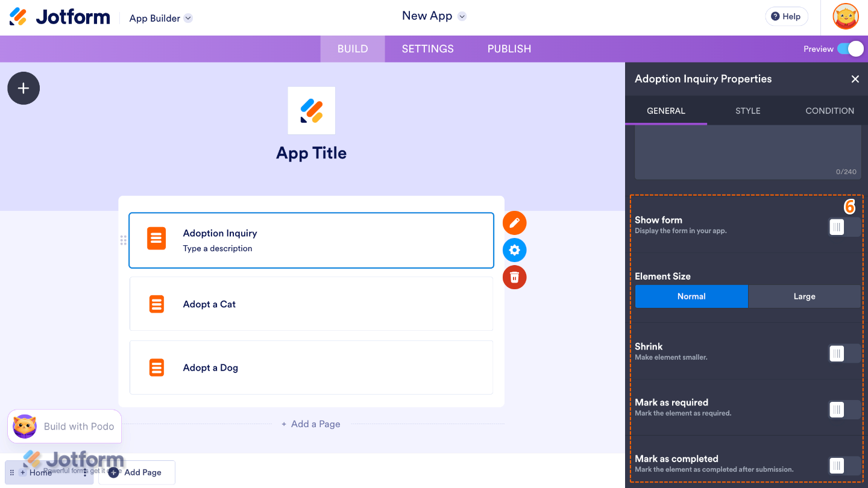Click the Help button
The height and width of the screenshot is (488, 868).
[x=786, y=16]
